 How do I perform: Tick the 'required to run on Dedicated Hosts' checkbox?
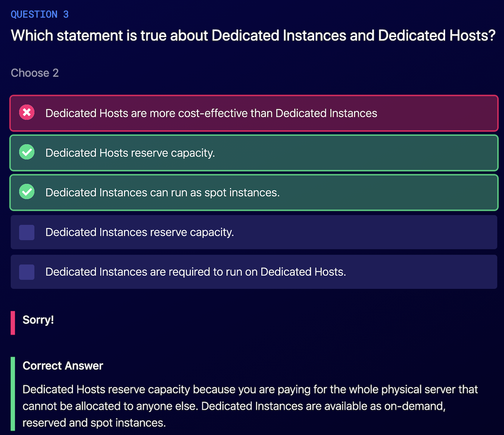click(x=27, y=272)
